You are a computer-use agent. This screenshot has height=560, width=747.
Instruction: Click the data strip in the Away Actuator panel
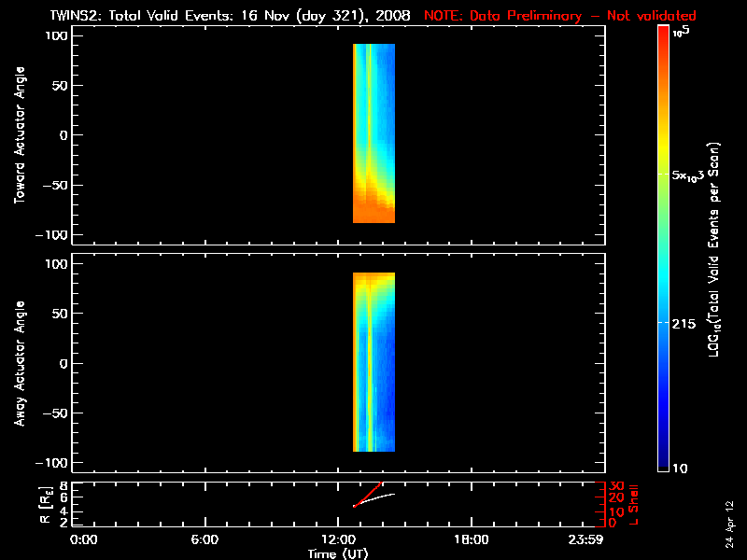[x=374, y=362]
